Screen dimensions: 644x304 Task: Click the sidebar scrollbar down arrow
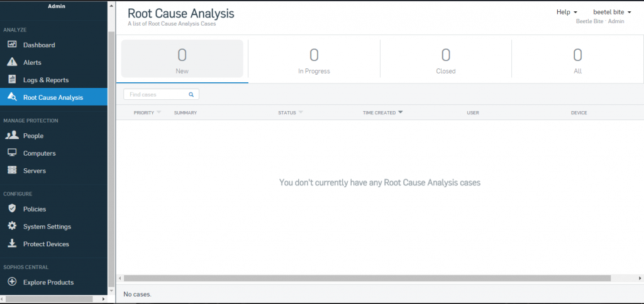pyautogui.click(x=111, y=291)
